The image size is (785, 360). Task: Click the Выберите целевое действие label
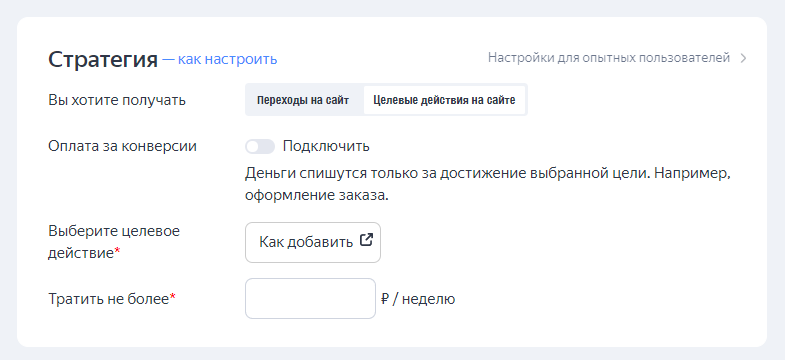coord(114,242)
